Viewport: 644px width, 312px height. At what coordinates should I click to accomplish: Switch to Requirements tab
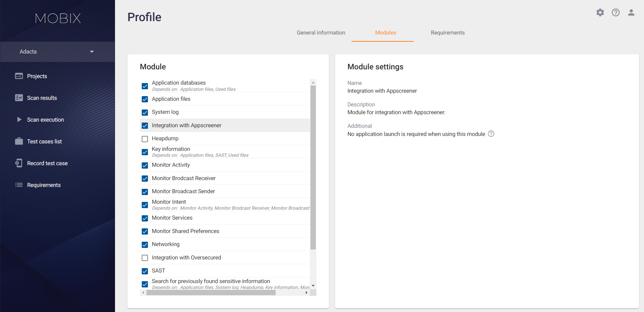pyautogui.click(x=448, y=33)
